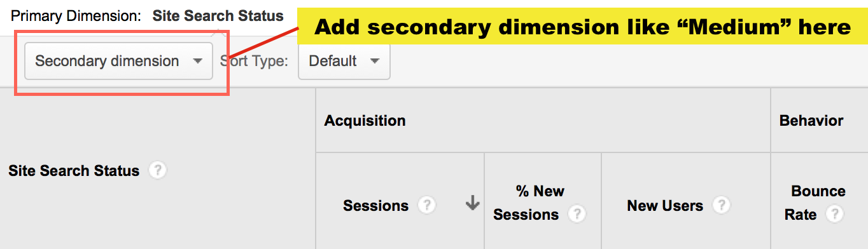The image size is (868, 249).
Task: Click the Behavior group header
Action: (811, 121)
